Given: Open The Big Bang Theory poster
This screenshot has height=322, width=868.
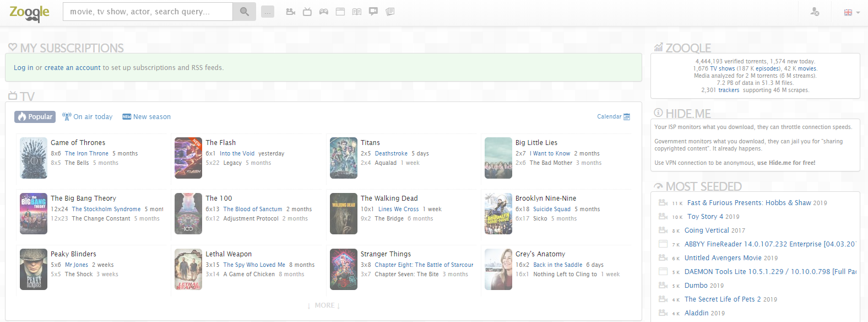Looking at the screenshot, I should (34, 214).
